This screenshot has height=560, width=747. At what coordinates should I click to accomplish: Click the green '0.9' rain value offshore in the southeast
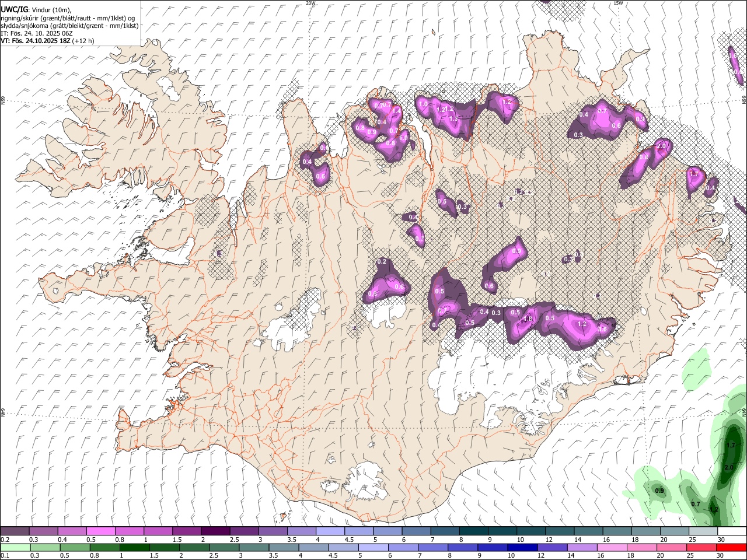659,491
